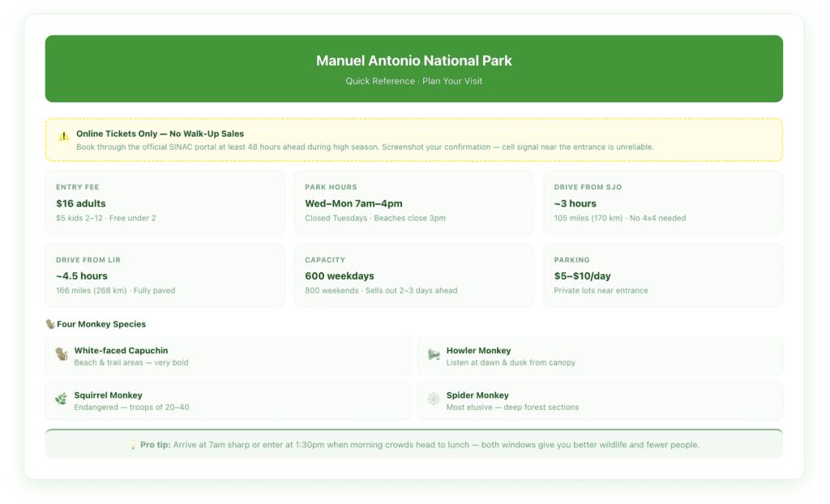Click the White-faced Capuchin monkey icon

click(60, 355)
